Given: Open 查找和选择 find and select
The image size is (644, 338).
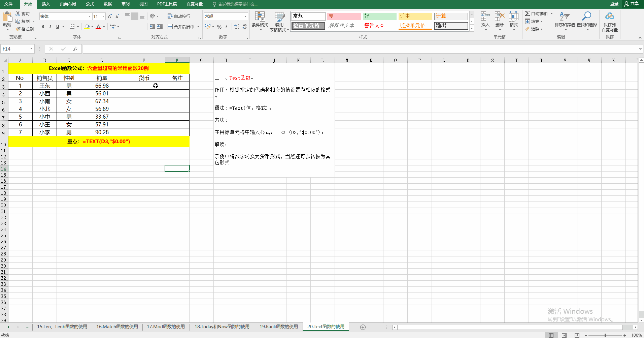Looking at the screenshot, I should coord(587,21).
